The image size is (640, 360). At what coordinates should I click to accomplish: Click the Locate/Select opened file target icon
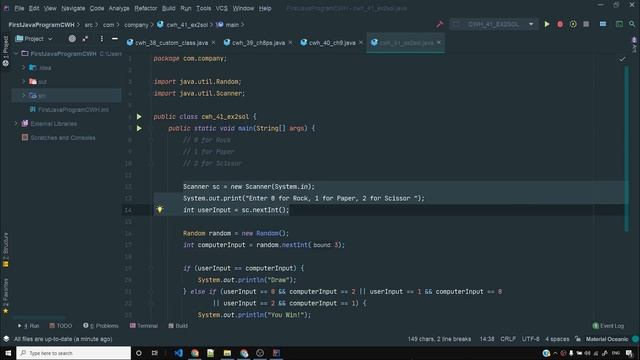(72, 39)
